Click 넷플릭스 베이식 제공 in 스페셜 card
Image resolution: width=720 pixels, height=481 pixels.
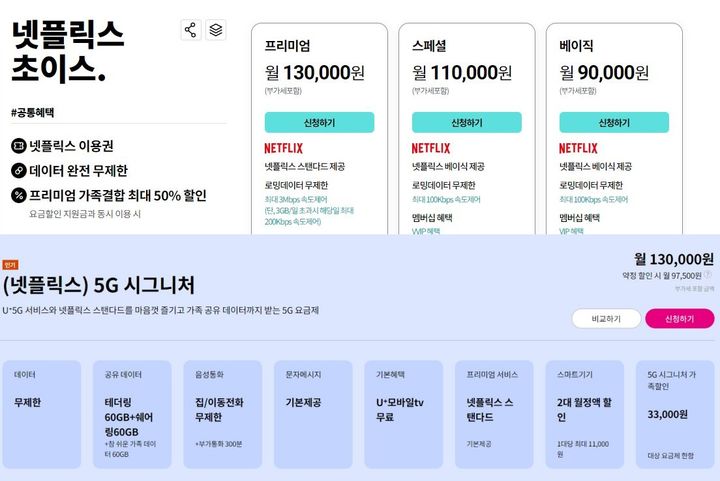point(448,167)
